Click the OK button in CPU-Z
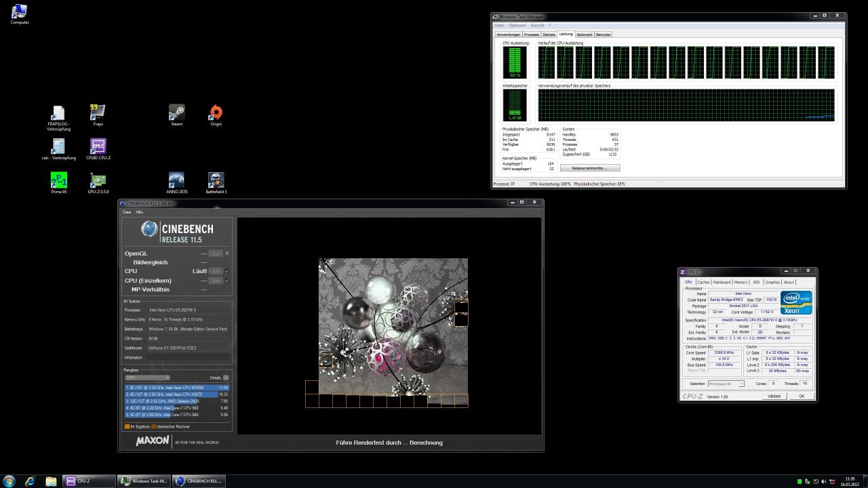Screen dimensions: 868x488 802,396
